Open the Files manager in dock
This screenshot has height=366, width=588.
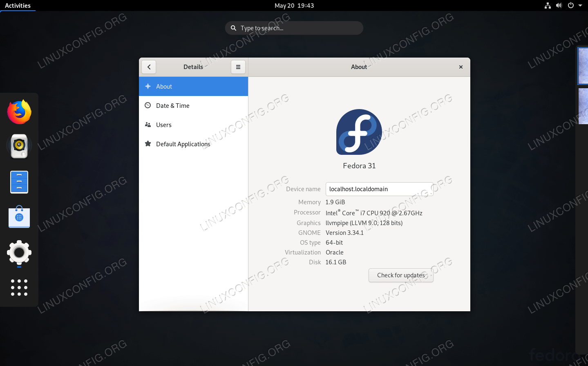pyautogui.click(x=19, y=182)
